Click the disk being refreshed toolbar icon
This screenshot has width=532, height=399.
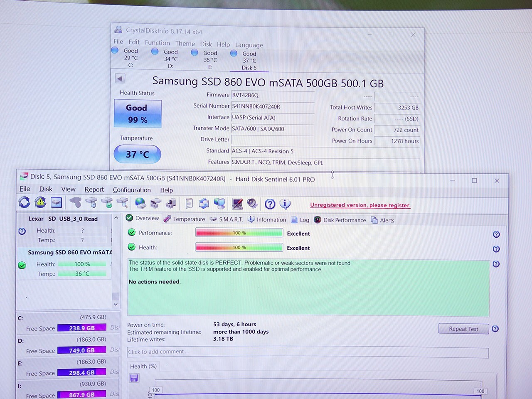[x=204, y=203]
